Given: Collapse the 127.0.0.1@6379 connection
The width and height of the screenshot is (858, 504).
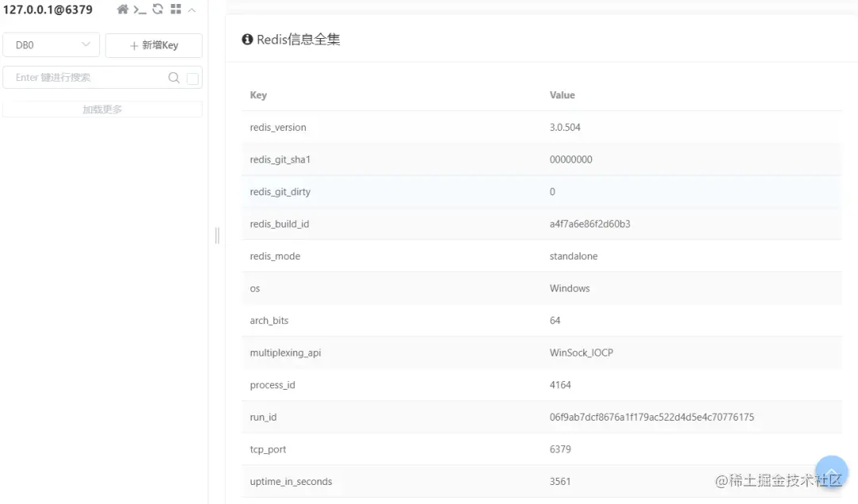Looking at the screenshot, I should pyautogui.click(x=191, y=10).
